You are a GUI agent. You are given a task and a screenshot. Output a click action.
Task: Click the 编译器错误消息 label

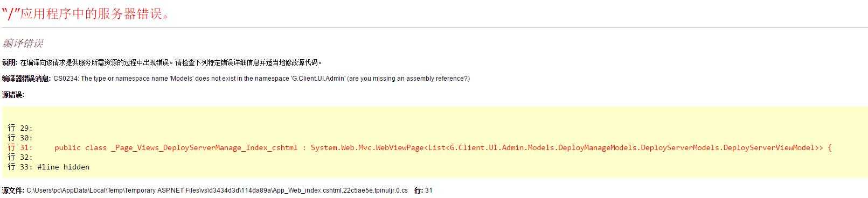pos(26,79)
